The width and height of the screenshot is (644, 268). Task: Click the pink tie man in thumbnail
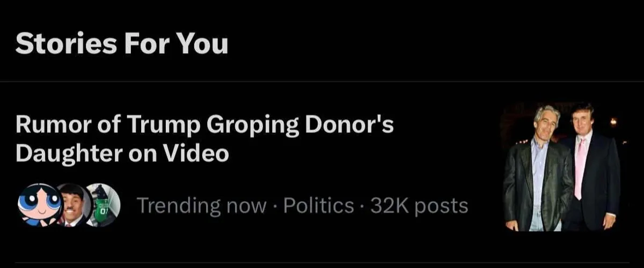pos(589,166)
